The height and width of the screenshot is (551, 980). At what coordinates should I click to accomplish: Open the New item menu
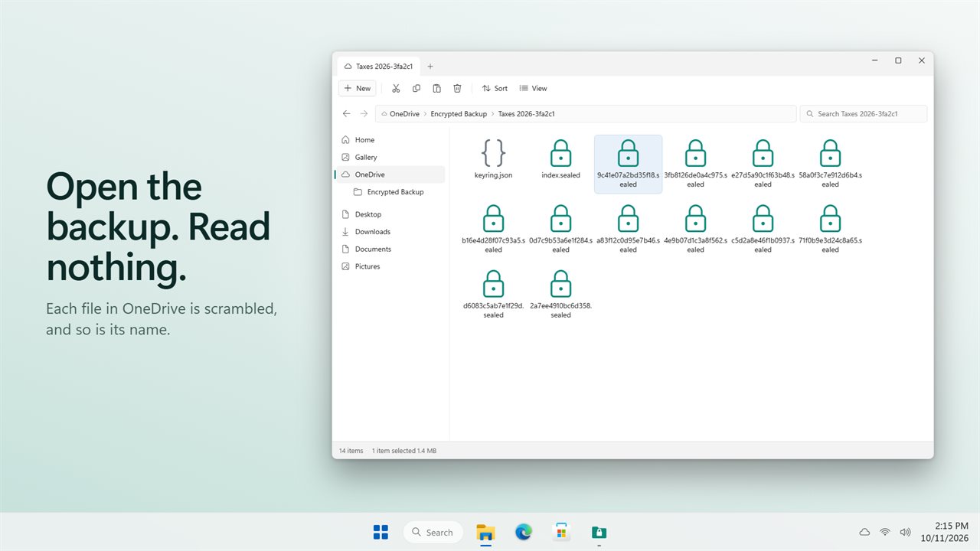click(x=358, y=89)
